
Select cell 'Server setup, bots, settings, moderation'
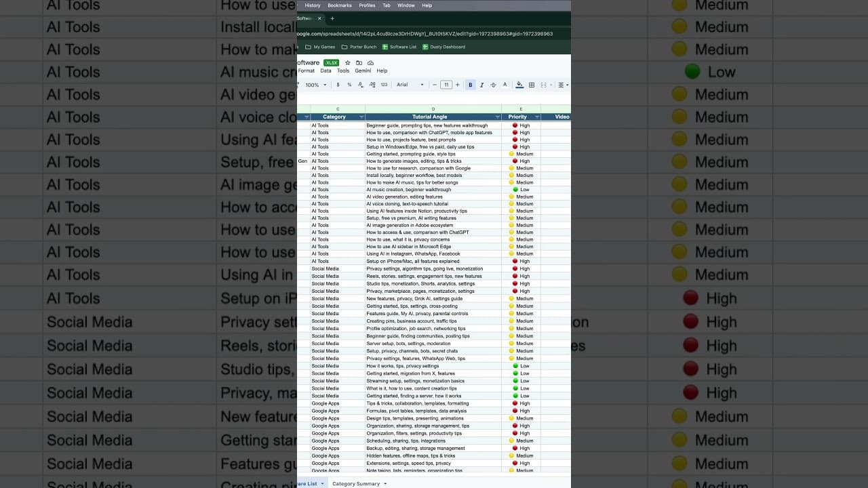pyautogui.click(x=433, y=344)
